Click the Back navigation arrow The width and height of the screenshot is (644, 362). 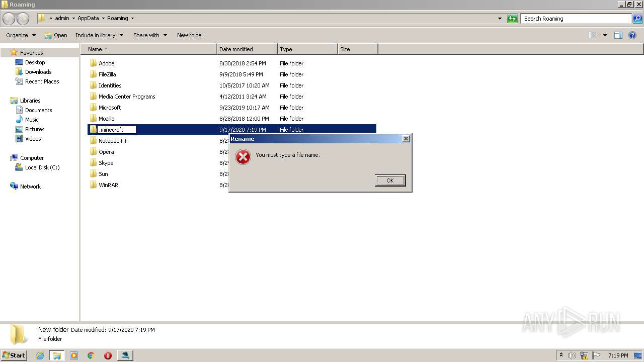(x=9, y=19)
